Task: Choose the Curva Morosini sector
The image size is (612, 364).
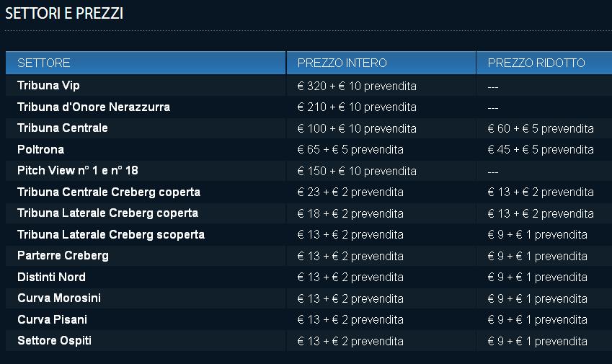Action: pyautogui.click(x=59, y=298)
